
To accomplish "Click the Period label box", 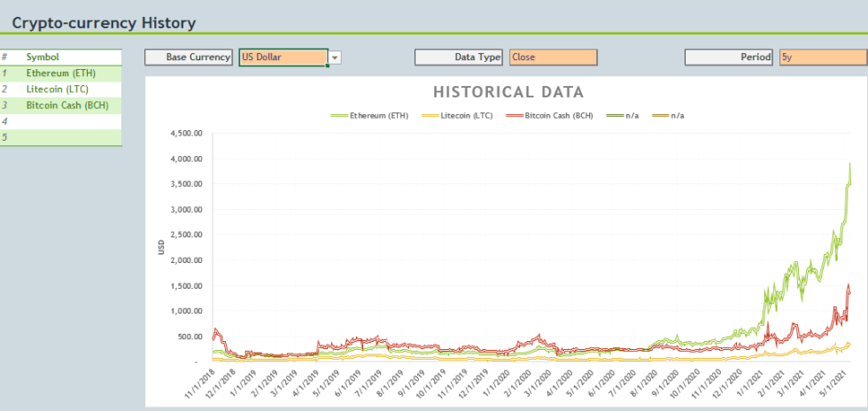I will click(x=729, y=57).
